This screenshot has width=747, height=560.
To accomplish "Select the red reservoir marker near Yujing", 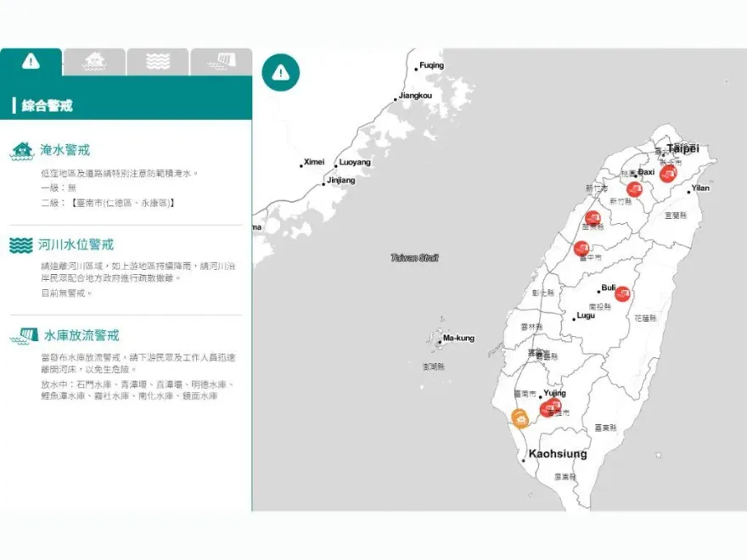I will click(x=556, y=403).
